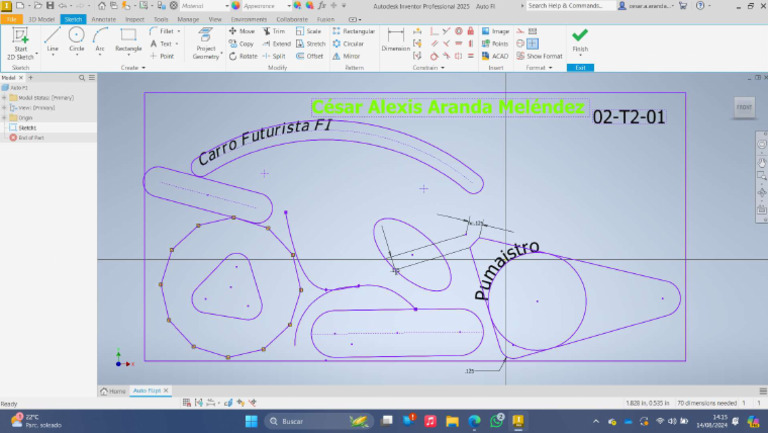
Task: Expand the Model States tree node
Action: point(4,97)
